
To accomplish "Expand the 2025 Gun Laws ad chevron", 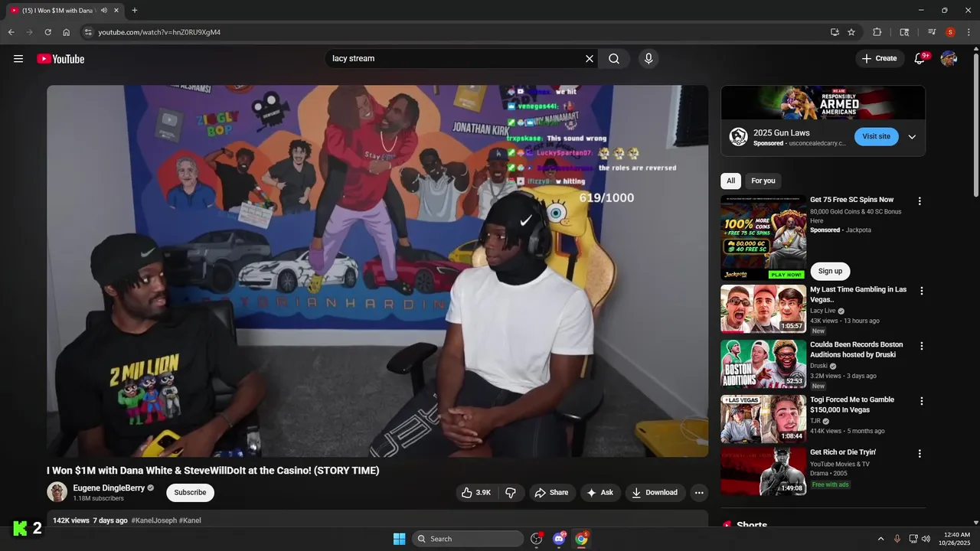I will tap(912, 137).
